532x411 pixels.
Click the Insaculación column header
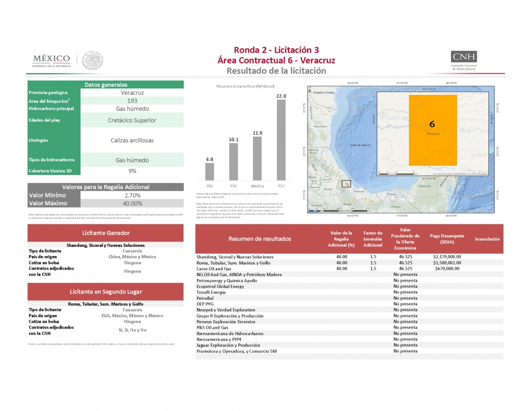487,239
